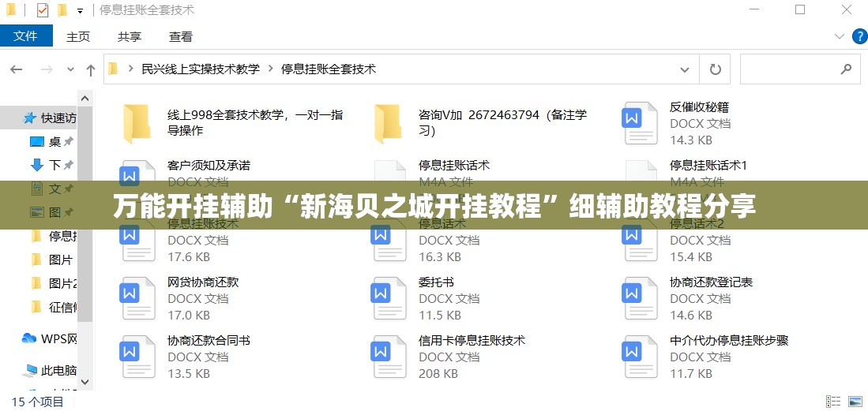The height and width of the screenshot is (411, 868).
Task: Click sidebar scrollbar up arrow
Action: click(x=85, y=99)
